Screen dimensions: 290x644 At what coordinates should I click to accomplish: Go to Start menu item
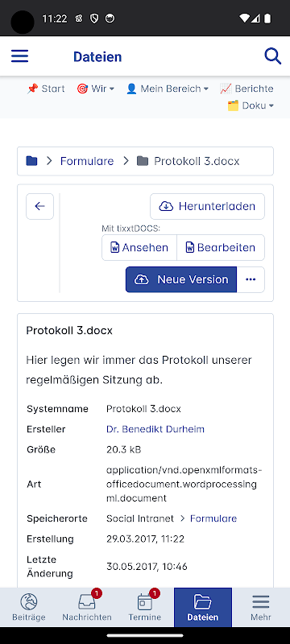[46, 89]
